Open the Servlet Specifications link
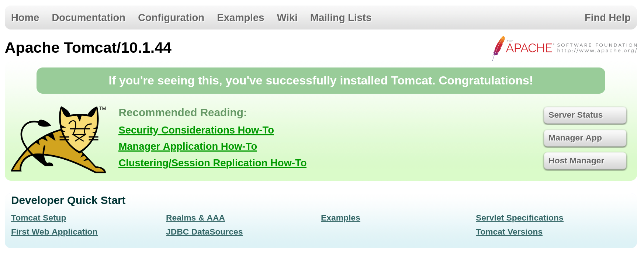This screenshot has width=644, height=253. [x=519, y=218]
